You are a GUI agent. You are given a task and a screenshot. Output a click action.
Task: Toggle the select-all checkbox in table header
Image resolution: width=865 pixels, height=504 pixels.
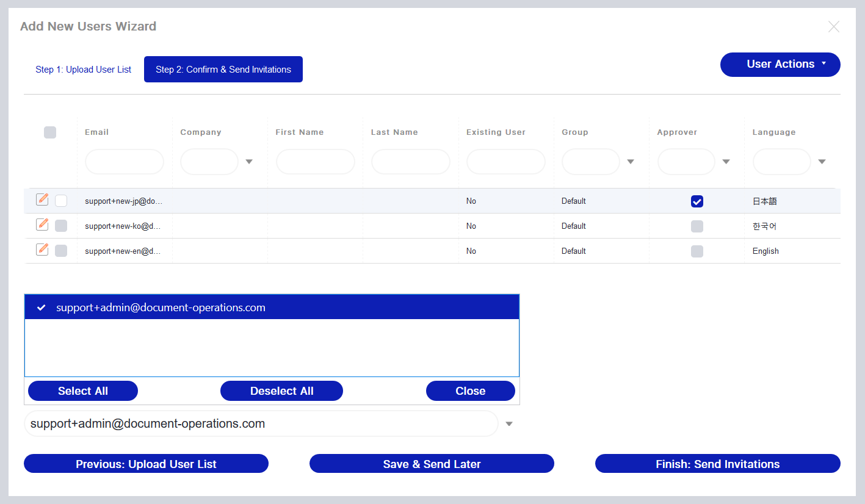(x=50, y=132)
